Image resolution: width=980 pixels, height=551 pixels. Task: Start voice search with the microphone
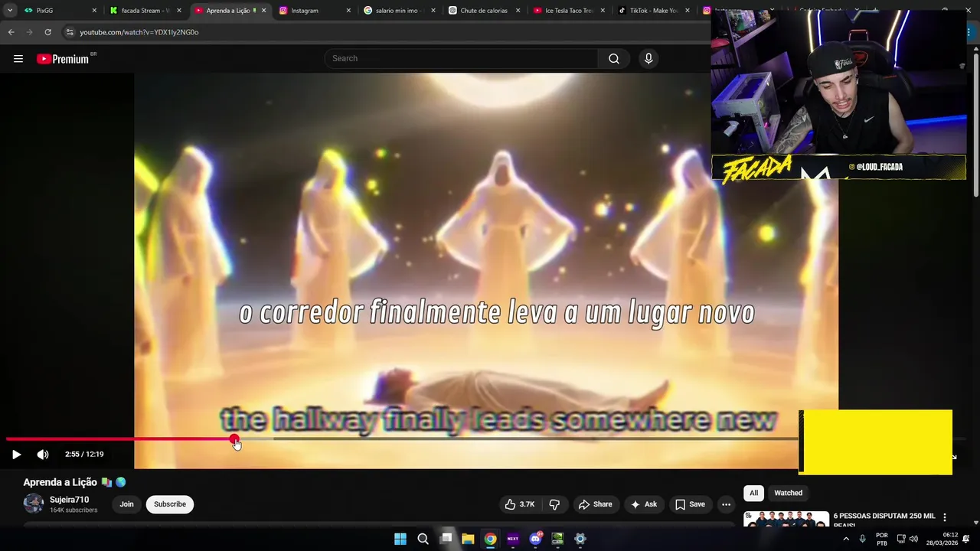(648, 59)
